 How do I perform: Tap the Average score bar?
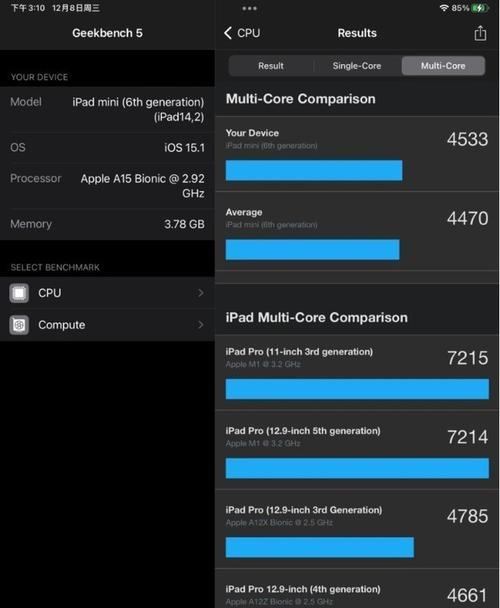(x=312, y=249)
